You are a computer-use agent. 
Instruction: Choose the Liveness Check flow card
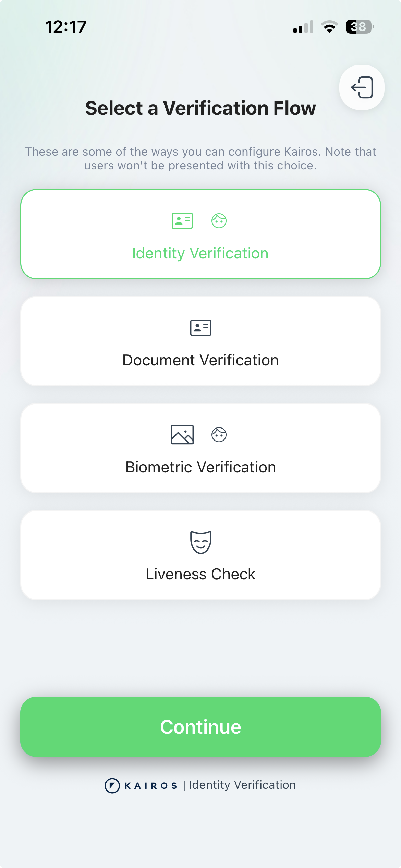point(200,555)
